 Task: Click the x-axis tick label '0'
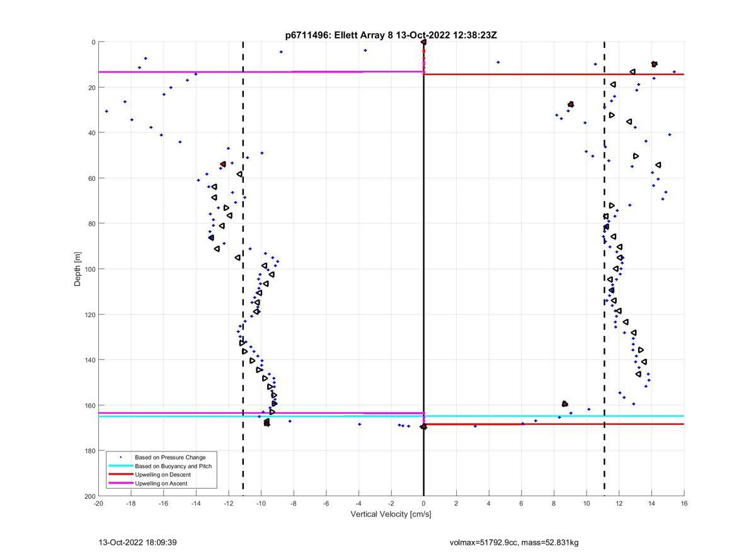click(x=423, y=503)
